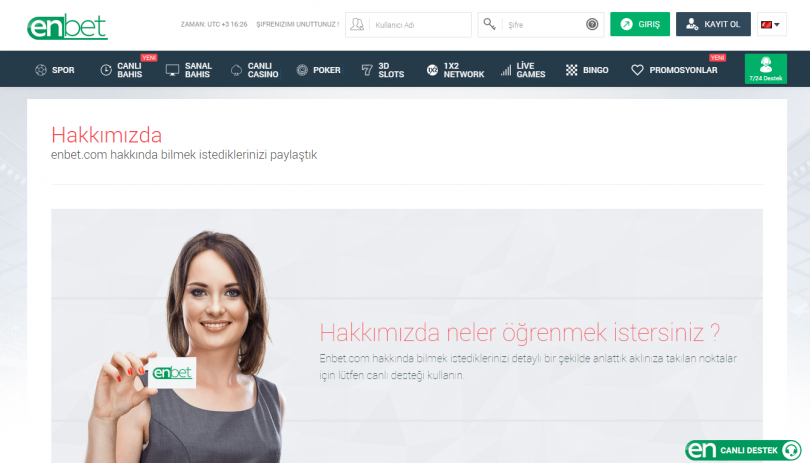The height and width of the screenshot is (463, 810).
Task: Open the SANAL BAHIS menu item
Action: pos(189,70)
